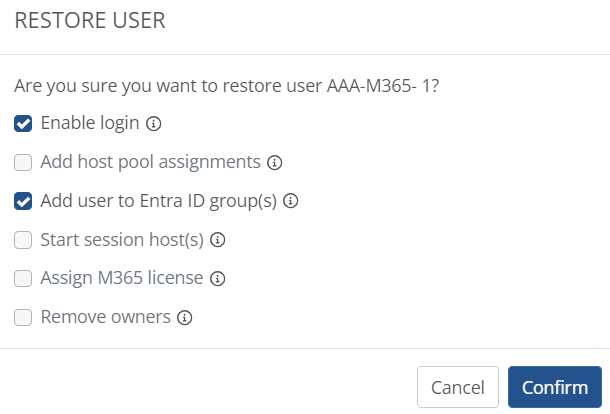The image size is (610, 414).
Task: Click info icon beside Entra ID group(s)
Action: pyautogui.click(x=291, y=201)
